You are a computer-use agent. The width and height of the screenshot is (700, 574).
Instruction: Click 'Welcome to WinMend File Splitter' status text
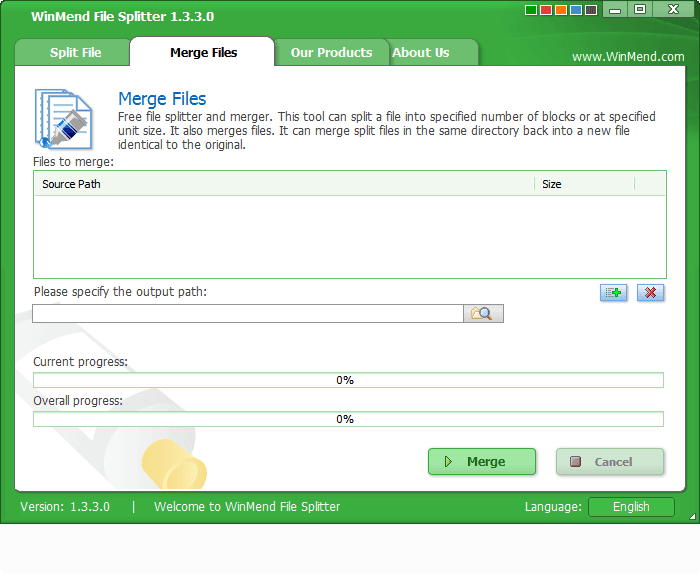click(x=247, y=507)
